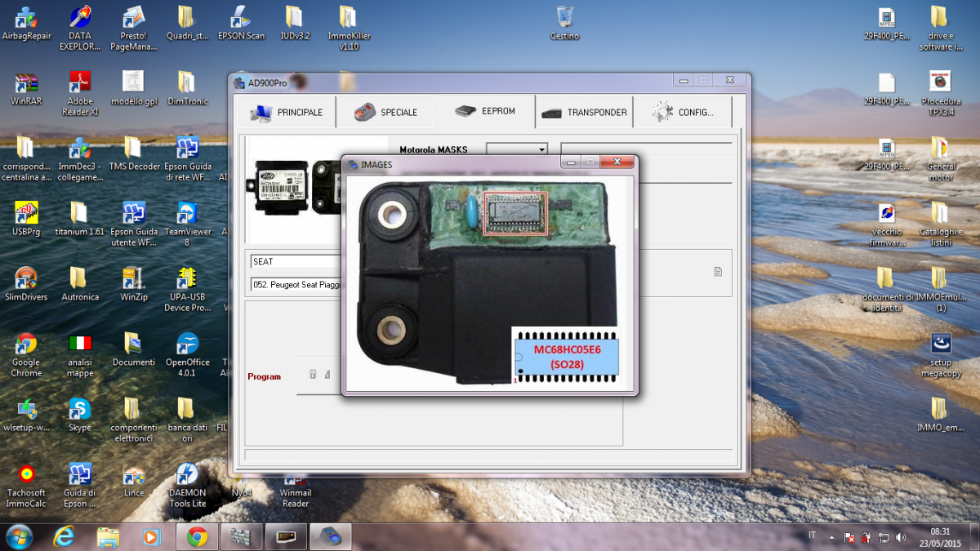Run setup megacopy installer
Screen dimensions: 980x551
coord(940,353)
